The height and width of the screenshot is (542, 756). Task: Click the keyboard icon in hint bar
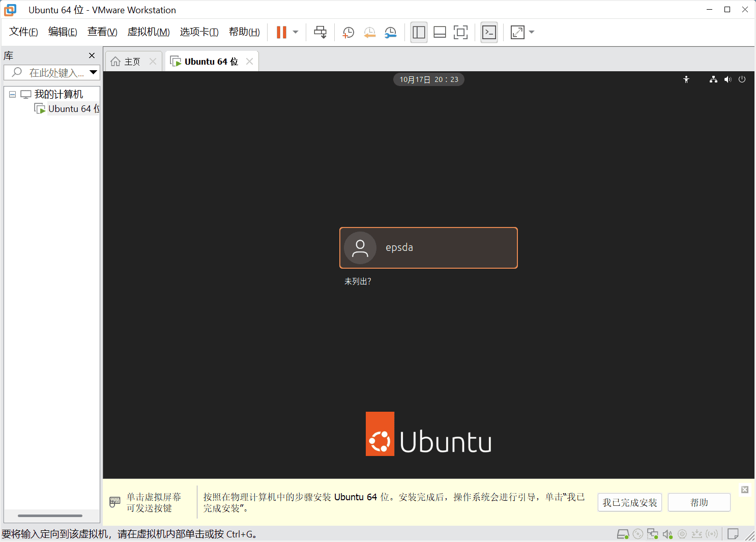115,502
